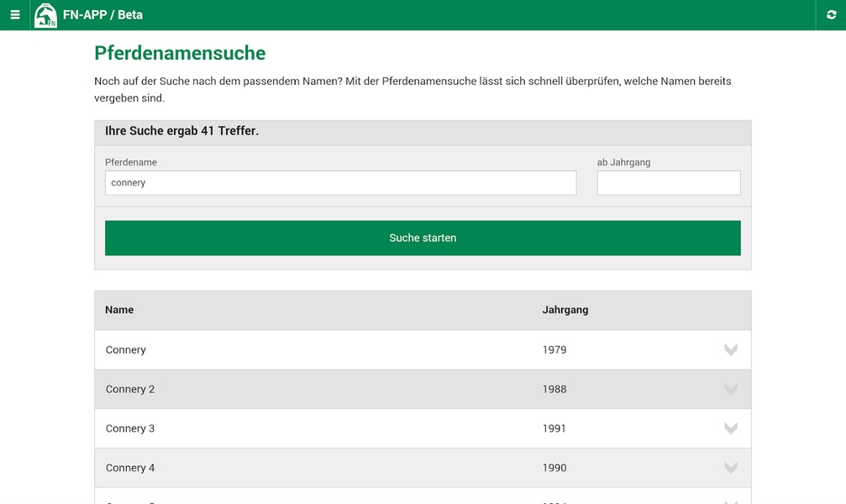
Task: Click the Pferdenamensuche page heading
Action: click(x=180, y=53)
